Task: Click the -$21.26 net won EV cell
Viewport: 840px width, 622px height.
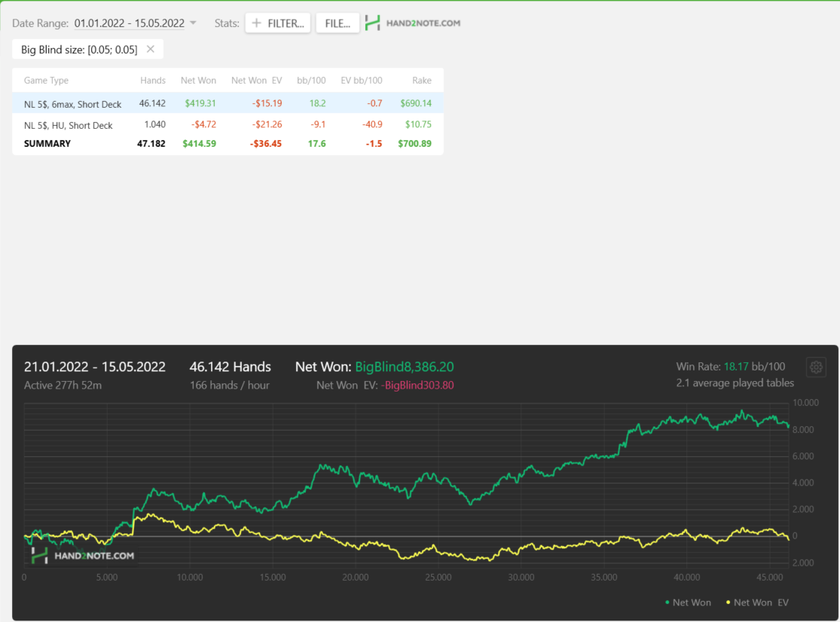Action: pos(267,124)
